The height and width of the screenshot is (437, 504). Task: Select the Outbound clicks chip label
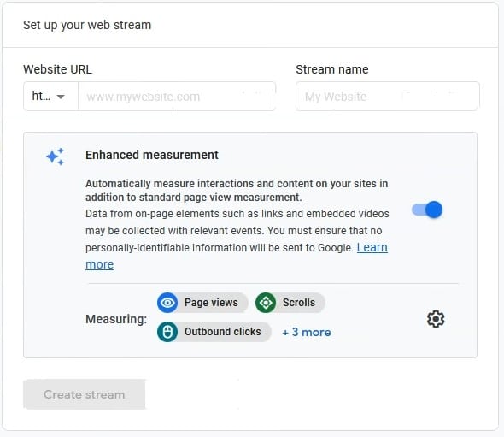[x=222, y=332]
